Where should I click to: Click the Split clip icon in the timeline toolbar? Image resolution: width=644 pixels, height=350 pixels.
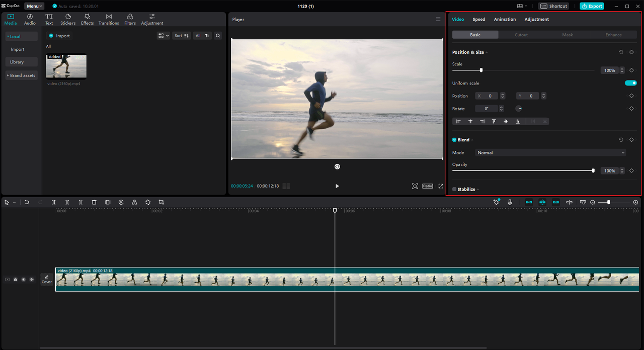54,202
